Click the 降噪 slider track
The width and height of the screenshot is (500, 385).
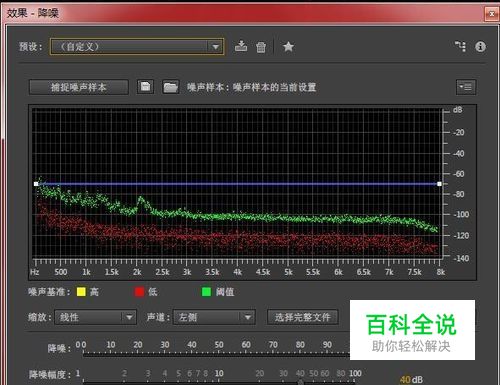pyautogui.click(x=217, y=355)
